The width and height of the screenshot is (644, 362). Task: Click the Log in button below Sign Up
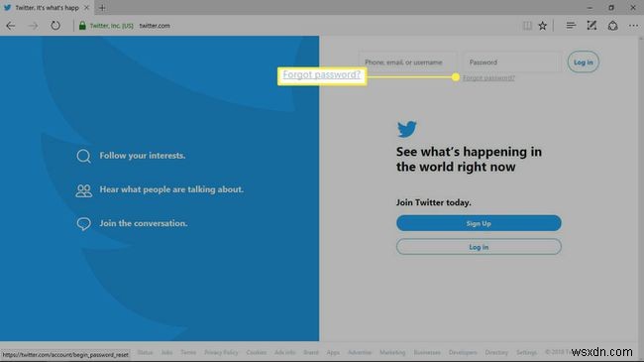479,247
